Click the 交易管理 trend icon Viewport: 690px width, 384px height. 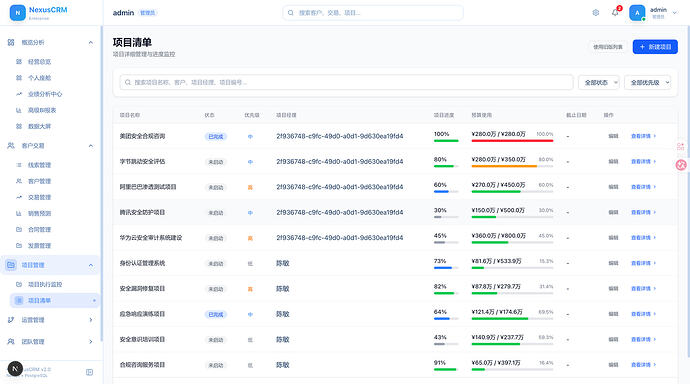(x=19, y=197)
